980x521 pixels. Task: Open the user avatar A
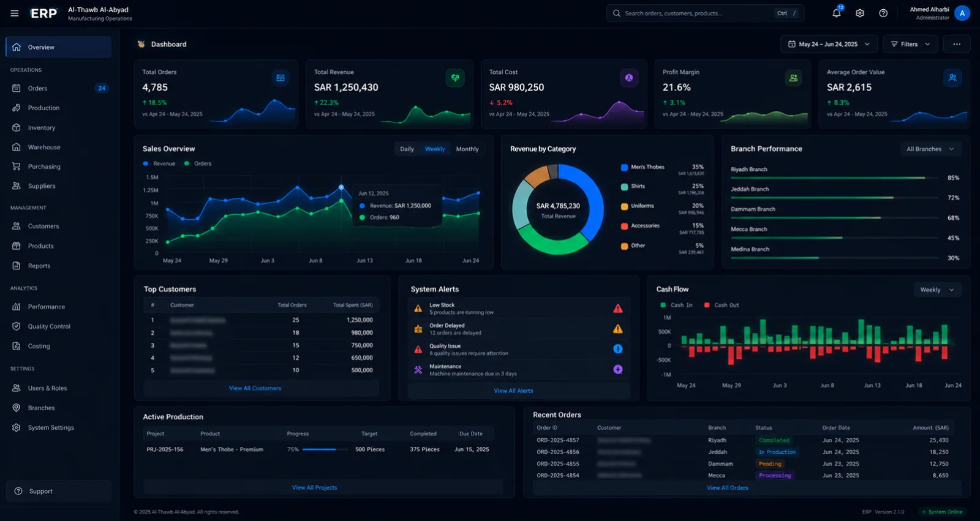click(x=962, y=13)
